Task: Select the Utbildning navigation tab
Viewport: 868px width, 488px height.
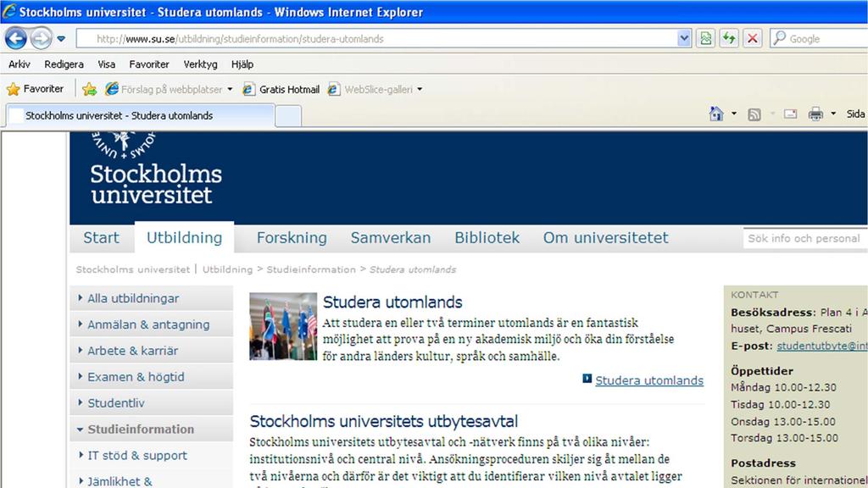Action: [184, 238]
